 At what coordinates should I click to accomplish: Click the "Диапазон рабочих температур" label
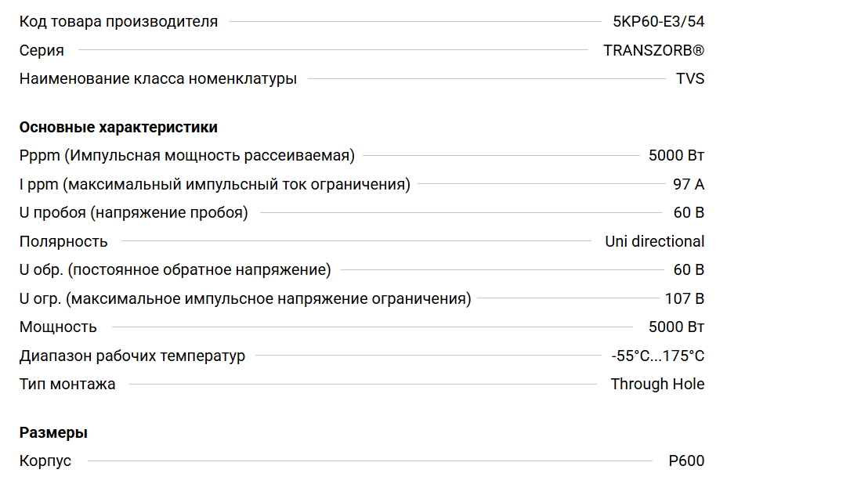132,356
